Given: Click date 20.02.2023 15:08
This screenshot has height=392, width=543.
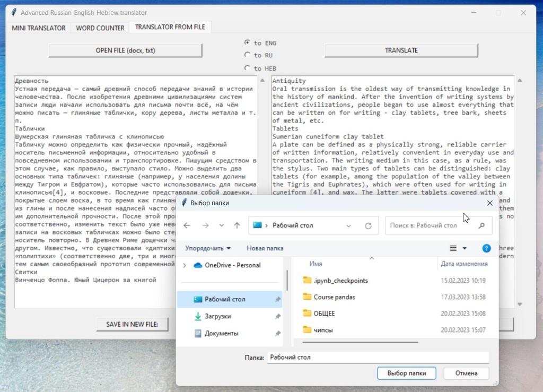Looking at the screenshot, I should point(463,313).
